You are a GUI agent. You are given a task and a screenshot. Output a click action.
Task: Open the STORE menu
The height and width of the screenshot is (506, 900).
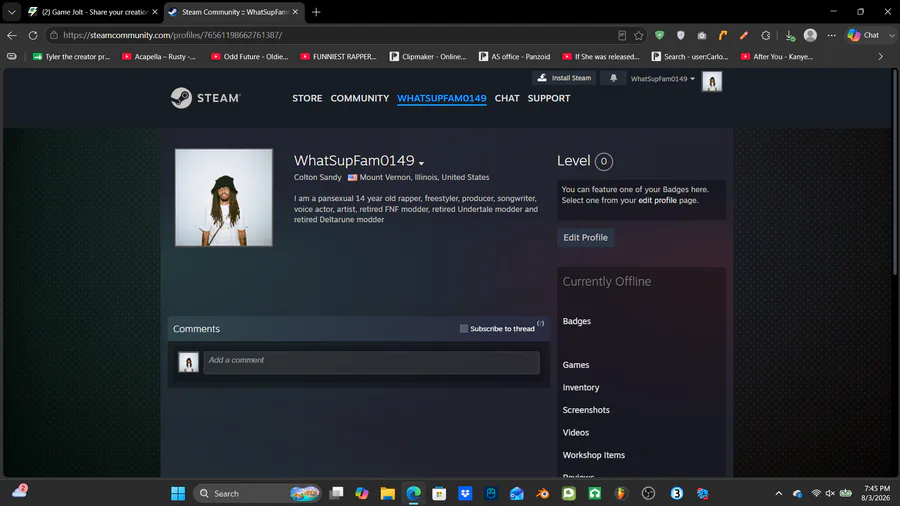pos(307,98)
